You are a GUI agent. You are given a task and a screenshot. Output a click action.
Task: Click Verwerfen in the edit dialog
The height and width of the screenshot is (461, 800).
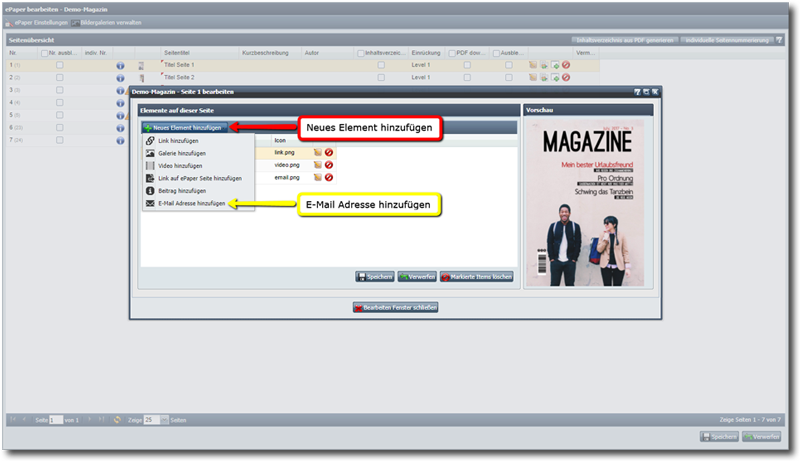pos(417,277)
